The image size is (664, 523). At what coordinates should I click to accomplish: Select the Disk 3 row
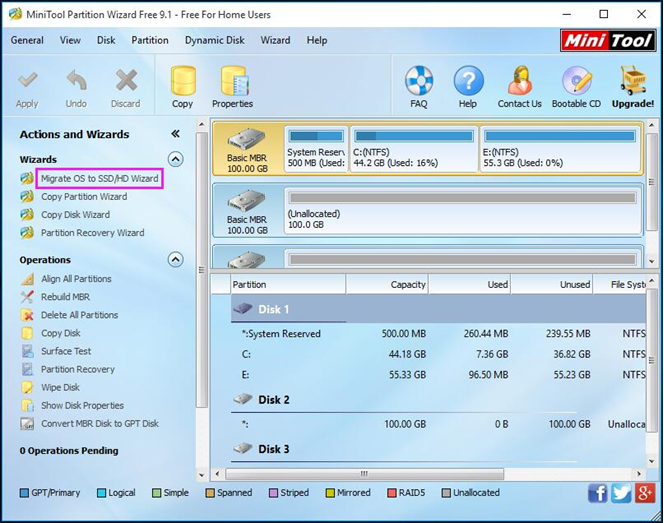pyautogui.click(x=438, y=449)
